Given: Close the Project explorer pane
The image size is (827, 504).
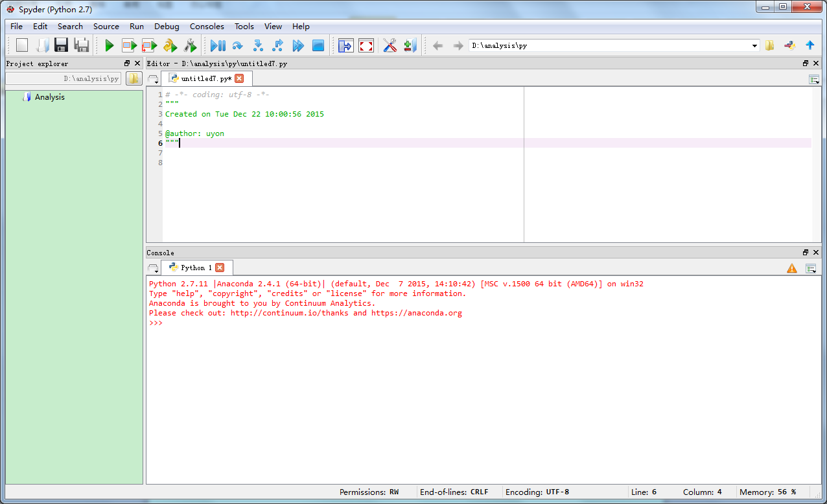Looking at the screenshot, I should click(x=137, y=63).
